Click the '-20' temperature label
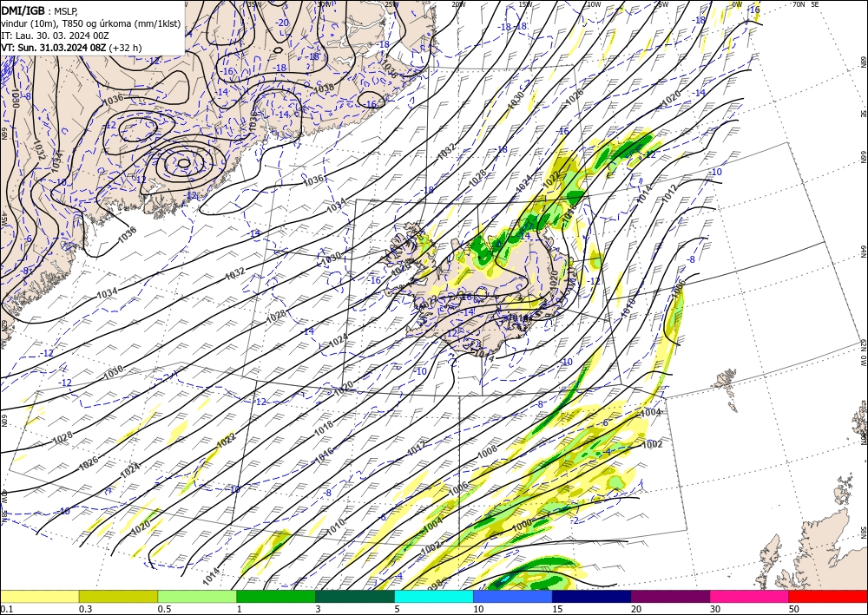868x615 pixels. tap(283, 23)
